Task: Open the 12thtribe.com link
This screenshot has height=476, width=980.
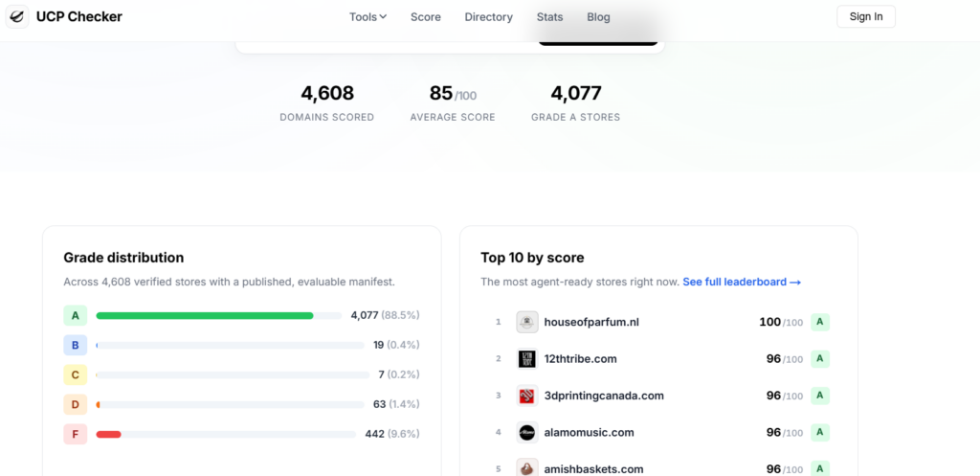Action: click(x=581, y=359)
